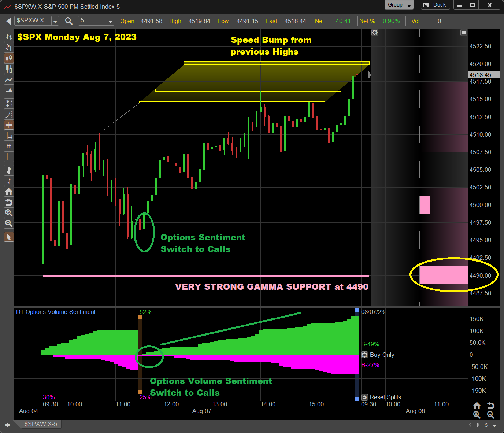Image resolution: width=504 pixels, height=433 pixels.
Task: Click undo arrow in bottom-right corner
Action: click(491, 406)
